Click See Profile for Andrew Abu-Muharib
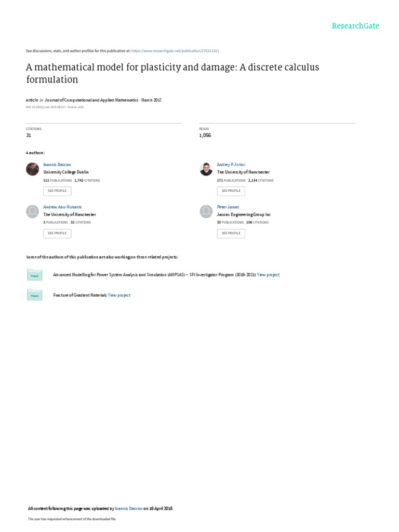The image size is (399, 532). pyautogui.click(x=57, y=233)
